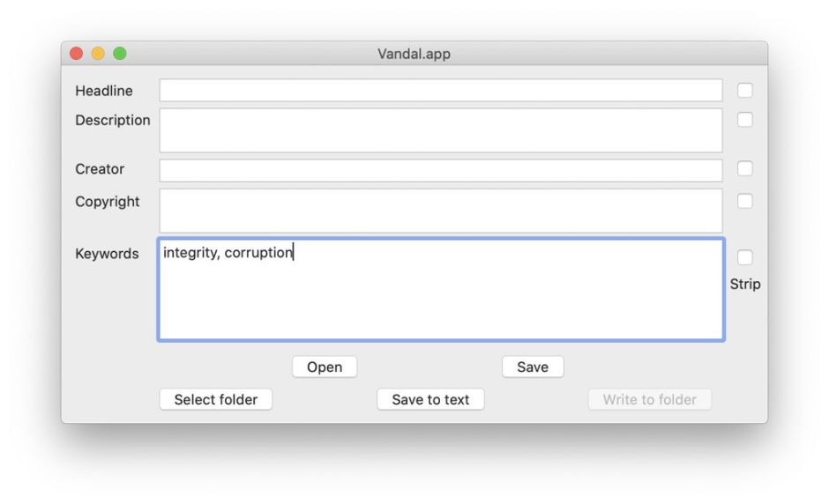Screen dimensions: 829x504
Task: Toggle the Creator row checkbox
Action: click(745, 168)
